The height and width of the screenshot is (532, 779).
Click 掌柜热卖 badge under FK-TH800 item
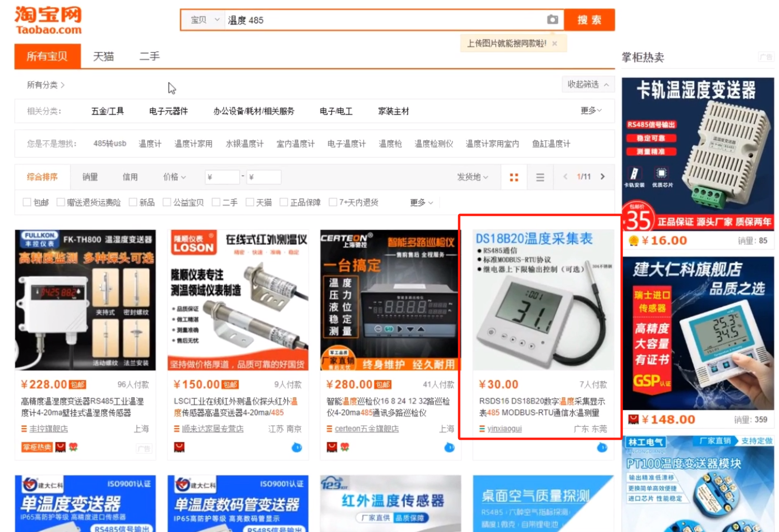37,447
